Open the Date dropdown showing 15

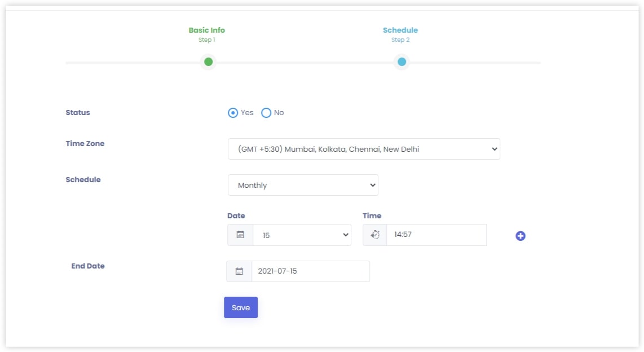point(302,235)
